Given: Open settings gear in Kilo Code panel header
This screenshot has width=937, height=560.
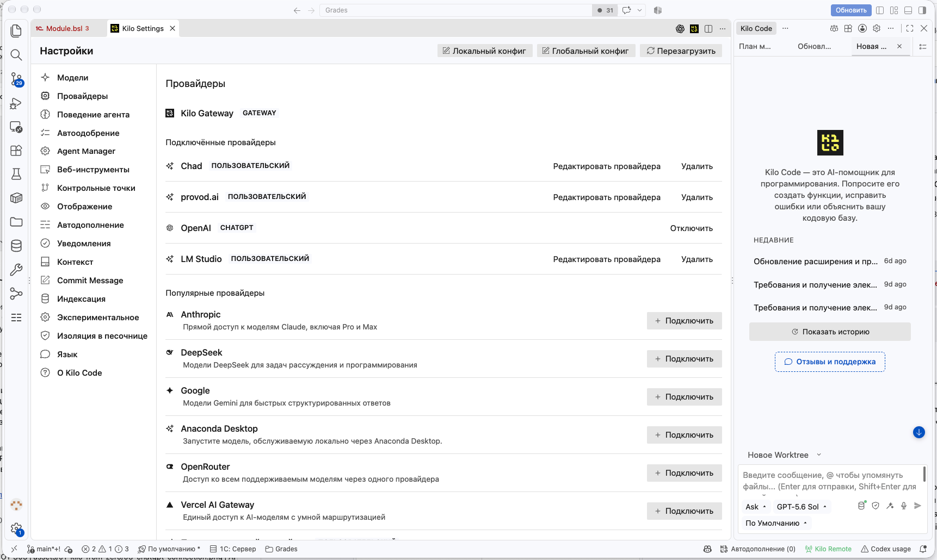Looking at the screenshot, I should click(877, 28).
